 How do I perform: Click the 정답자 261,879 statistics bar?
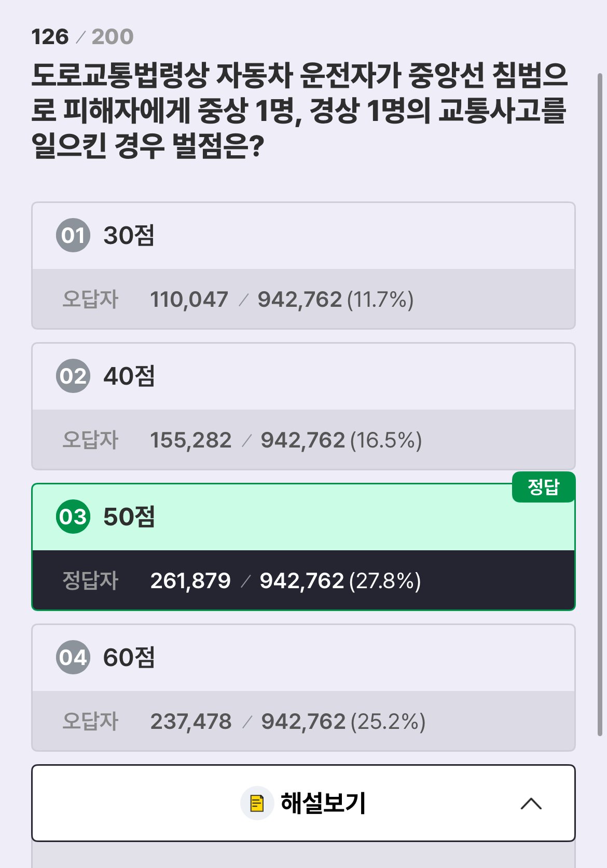tap(303, 580)
